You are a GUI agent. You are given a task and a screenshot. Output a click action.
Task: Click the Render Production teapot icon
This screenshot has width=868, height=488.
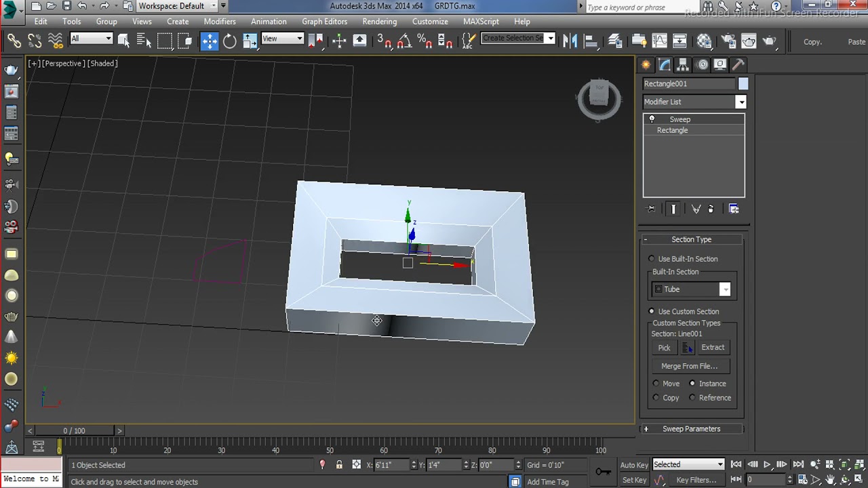(769, 41)
